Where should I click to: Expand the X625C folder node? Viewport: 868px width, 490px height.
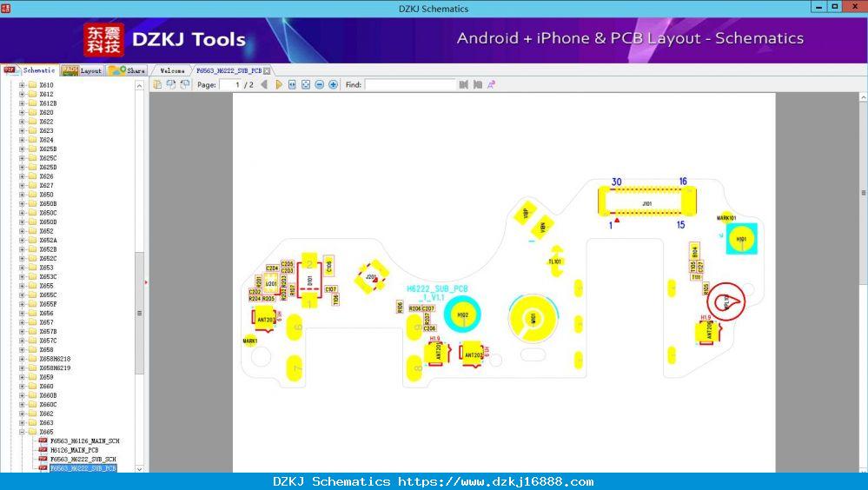(22, 158)
